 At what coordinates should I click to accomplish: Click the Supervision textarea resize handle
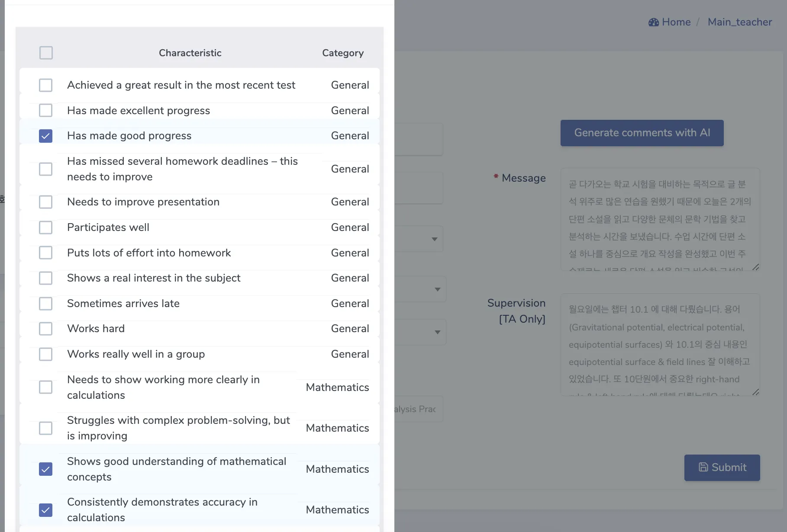755,392
